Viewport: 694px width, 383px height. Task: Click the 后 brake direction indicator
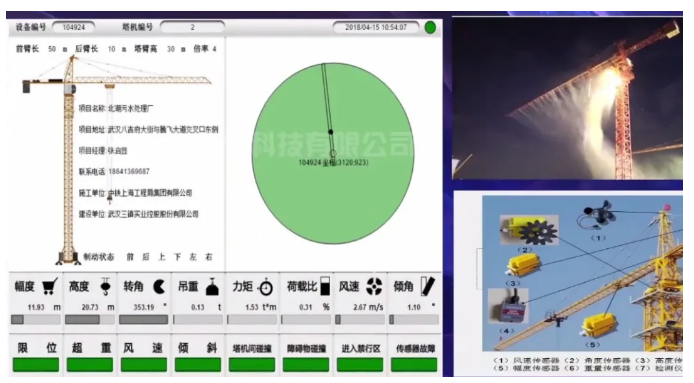coord(146,257)
